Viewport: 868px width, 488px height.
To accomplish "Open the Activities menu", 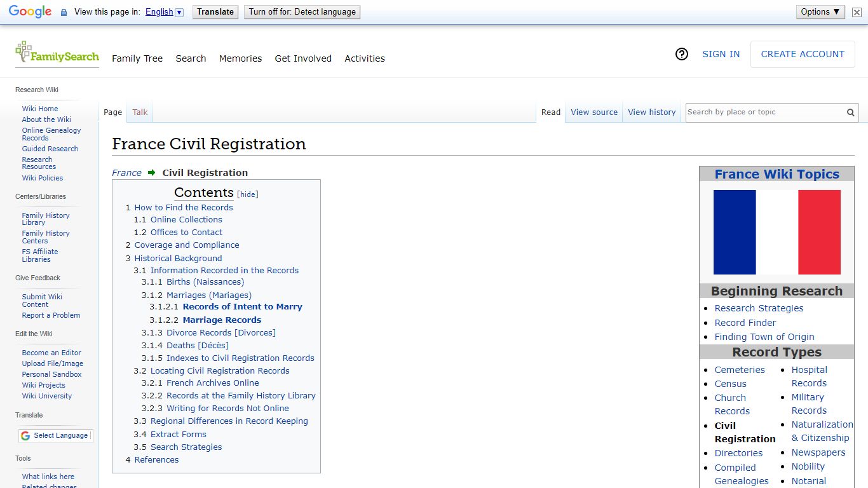I will 365,58.
